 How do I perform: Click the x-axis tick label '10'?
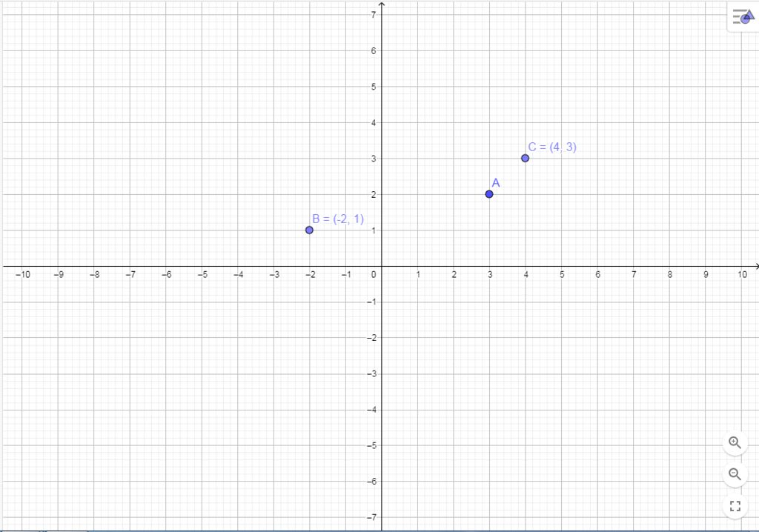(x=742, y=274)
